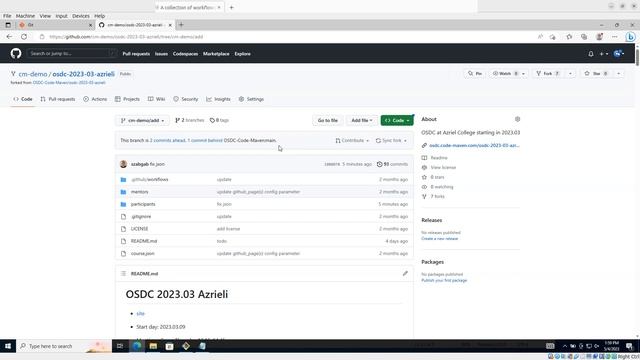Screen dimensions: 640x360
Task: Click the Search or jump to field
Action: tap(71, 53)
